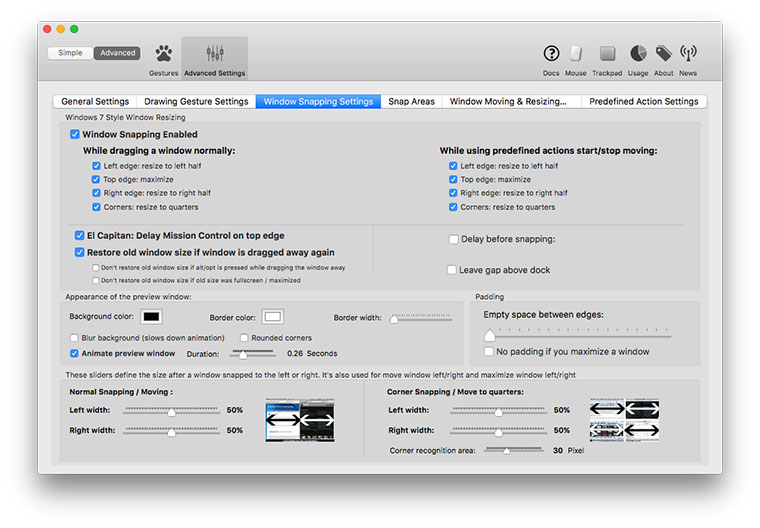Enable the Leave gap above dock checkbox
The width and height of the screenshot is (760, 528).
point(453,270)
